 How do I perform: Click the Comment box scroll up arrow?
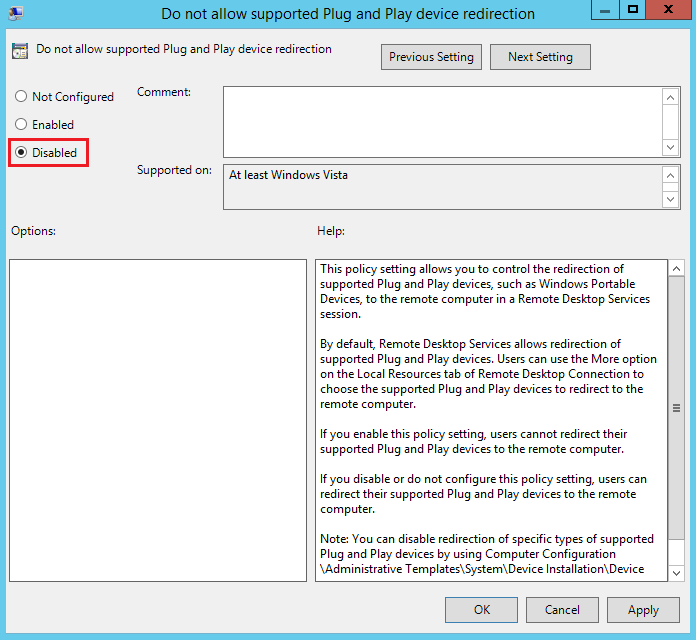pyautogui.click(x=670, y=97)
